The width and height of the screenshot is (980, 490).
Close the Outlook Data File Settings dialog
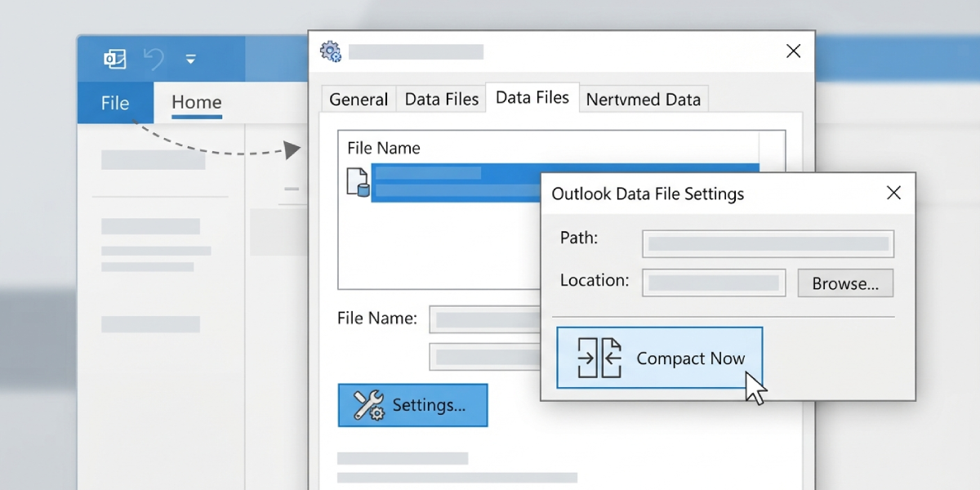pos(893,194)
